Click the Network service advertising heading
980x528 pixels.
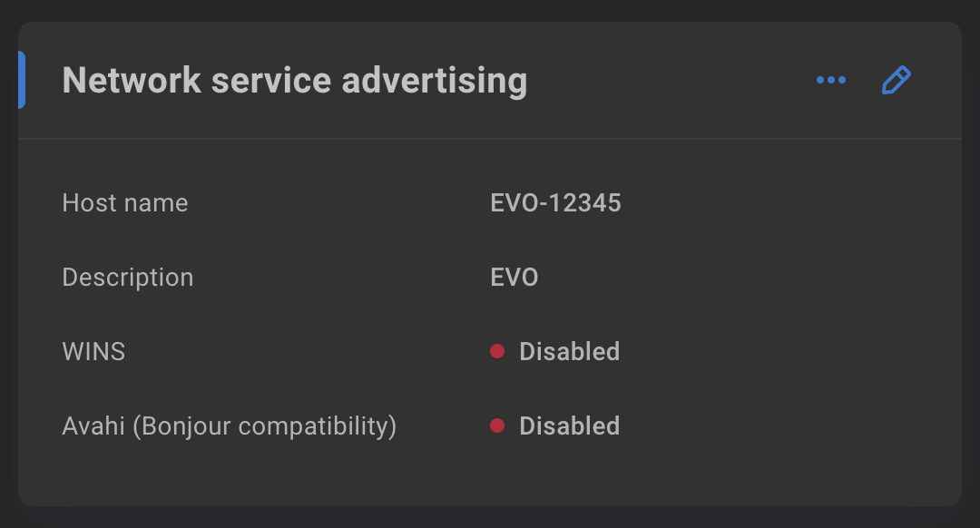(294, 81)
